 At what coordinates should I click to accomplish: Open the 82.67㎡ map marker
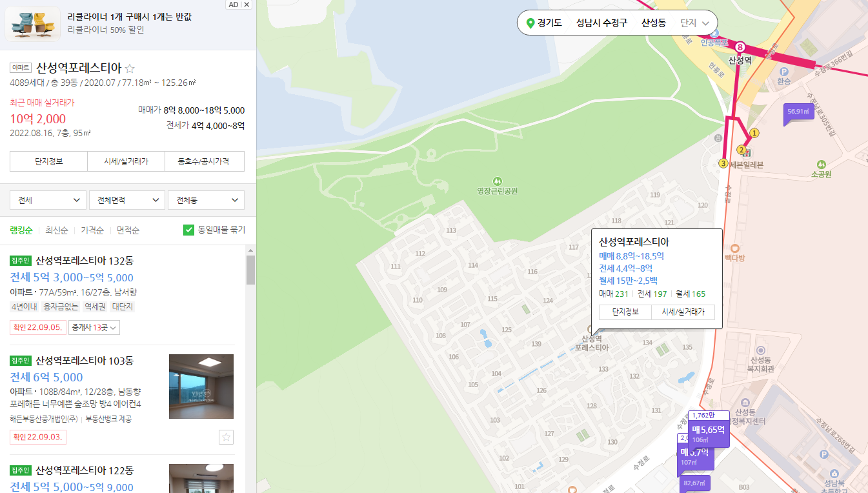click(x=694, y=483)
